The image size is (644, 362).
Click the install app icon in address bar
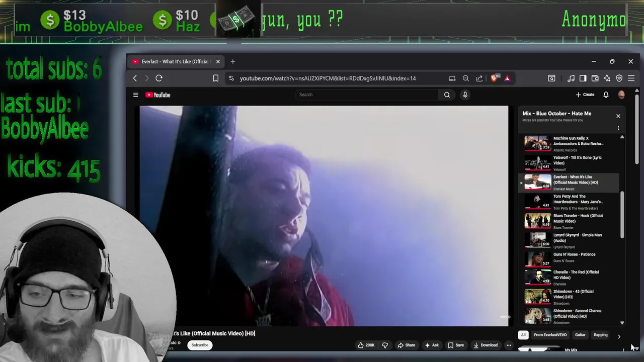click(452, 78)
